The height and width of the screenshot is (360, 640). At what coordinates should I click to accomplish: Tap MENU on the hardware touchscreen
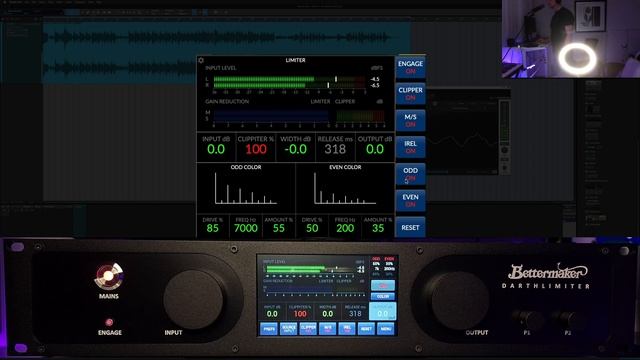(386, 329)
